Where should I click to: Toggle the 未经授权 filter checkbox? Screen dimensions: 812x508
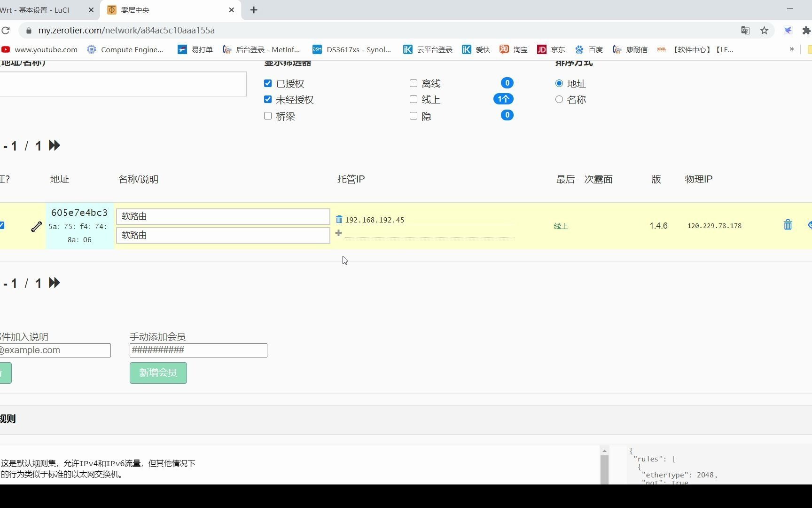[268, 99]
